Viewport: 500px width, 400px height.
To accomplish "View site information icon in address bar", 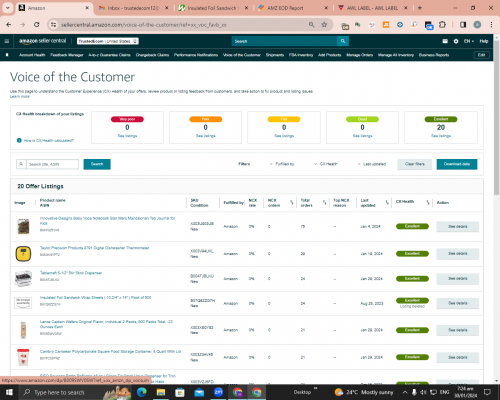I will [53, 25].
